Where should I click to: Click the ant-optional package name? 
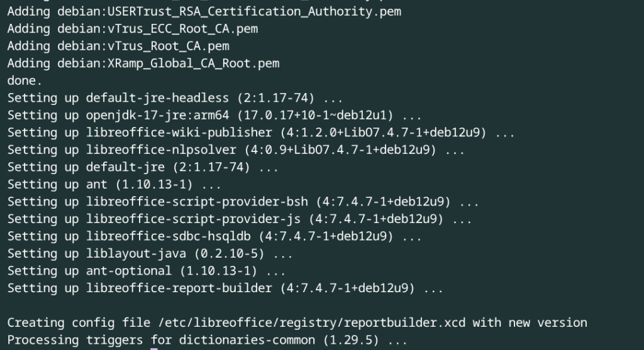pyautogui.click(x=129, y=271)
